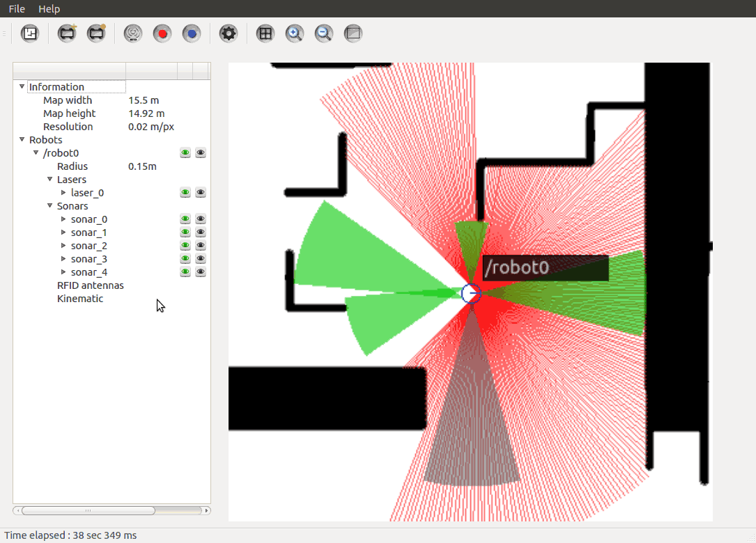This screenshot has height=543, width=756.
Task: Expand the laser_0 tree node
Action: [x=63, y=193]
